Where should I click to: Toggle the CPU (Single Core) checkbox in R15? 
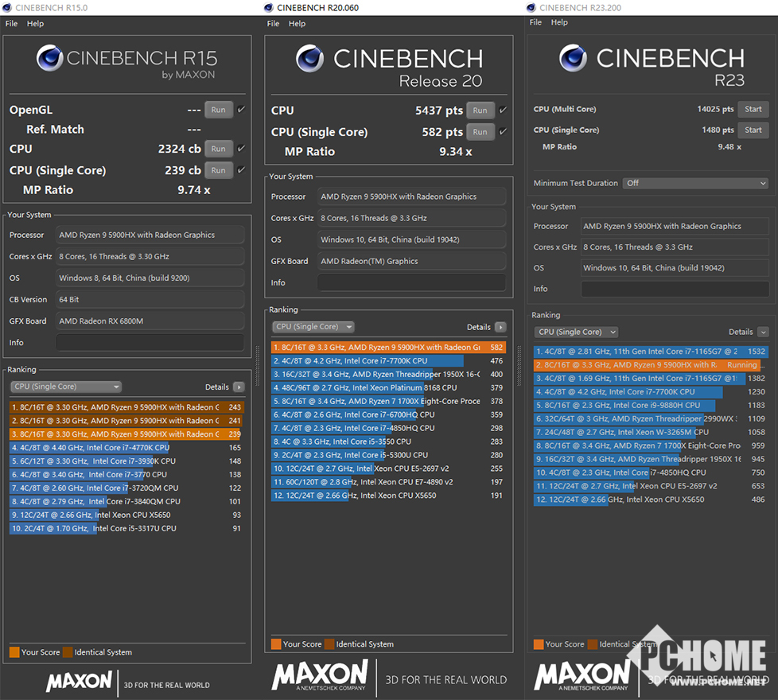pyautogui.click(x=241, y=170)
